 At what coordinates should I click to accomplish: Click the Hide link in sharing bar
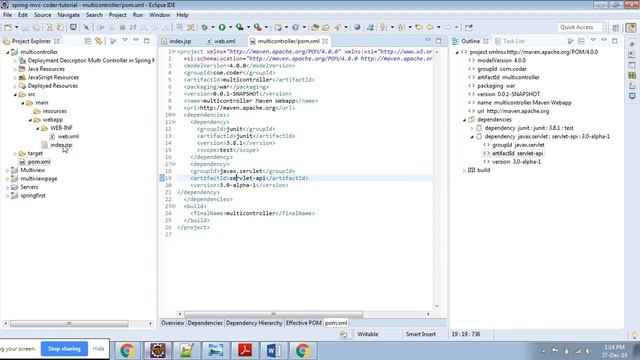click(98, 349)
